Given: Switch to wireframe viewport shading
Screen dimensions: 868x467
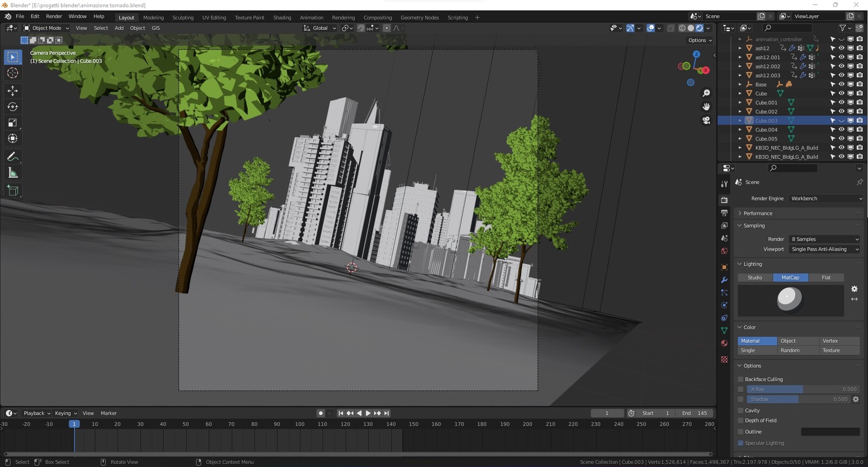Looking at the screenshot, I should pos(682,28).
